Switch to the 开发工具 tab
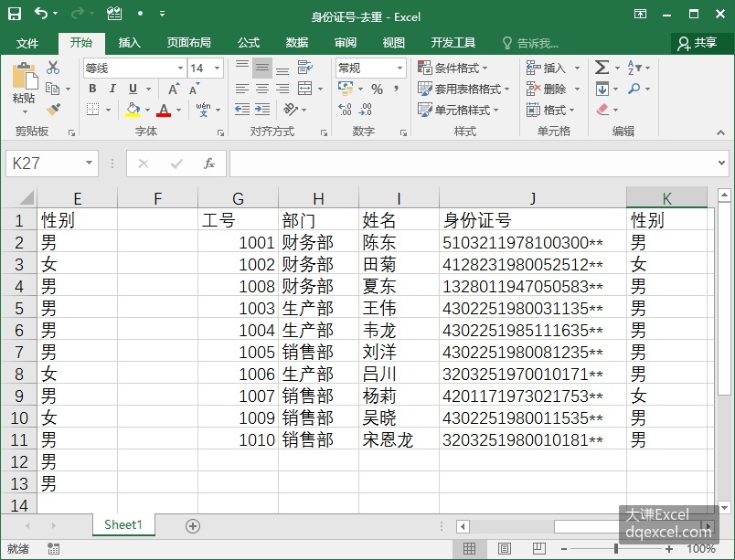This screenshot has width=735, height=560. click(x=453, y=43)
